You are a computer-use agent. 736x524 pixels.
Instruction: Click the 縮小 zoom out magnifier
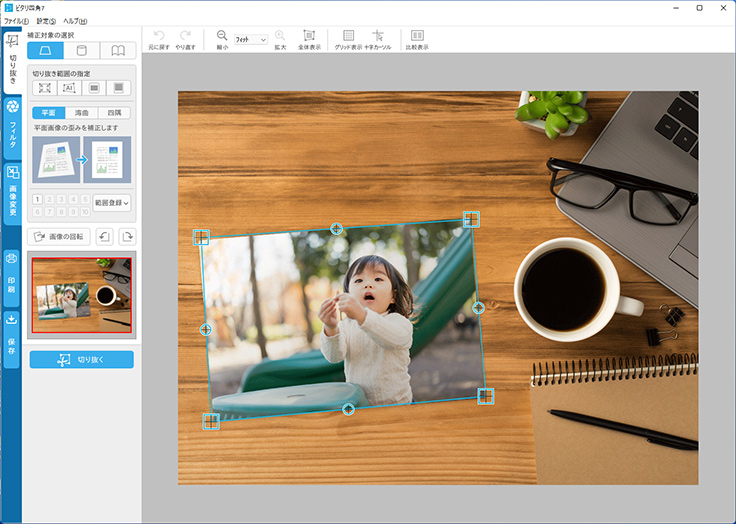coord(222,36)
